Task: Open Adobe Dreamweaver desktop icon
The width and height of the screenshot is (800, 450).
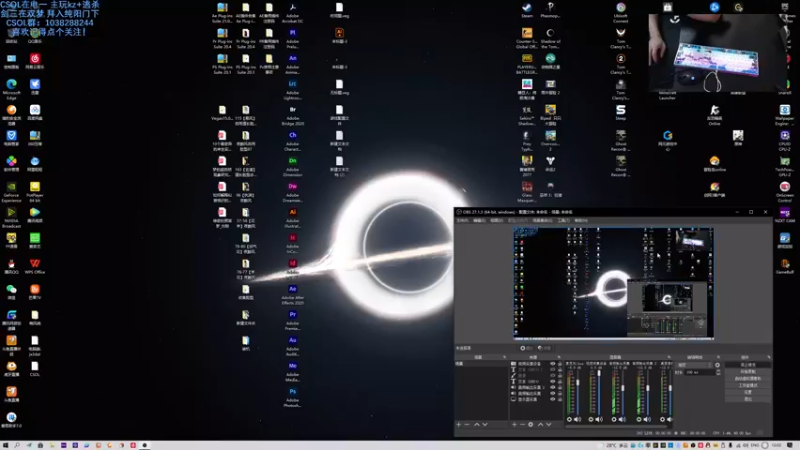Action: pyautogui.click(x=292, y=192)
